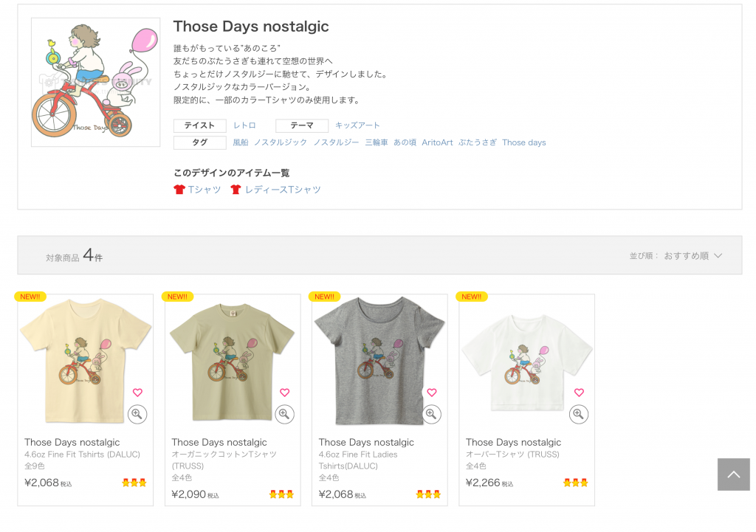Open the magnifier preview on the white オーバーTシャツ
The width and height of the screenshot is (756, 532).
pyautogui.click(x=579, y=414)
